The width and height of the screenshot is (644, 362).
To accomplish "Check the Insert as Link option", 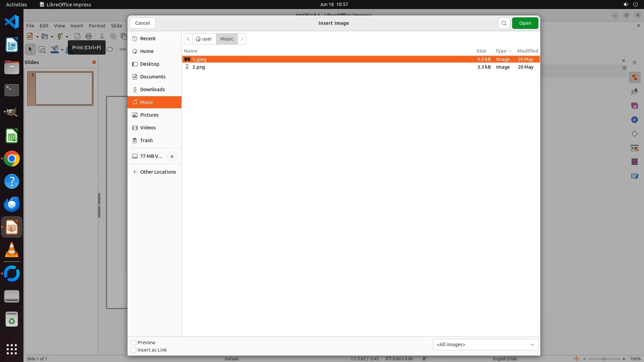I will (x=133, y=350).
